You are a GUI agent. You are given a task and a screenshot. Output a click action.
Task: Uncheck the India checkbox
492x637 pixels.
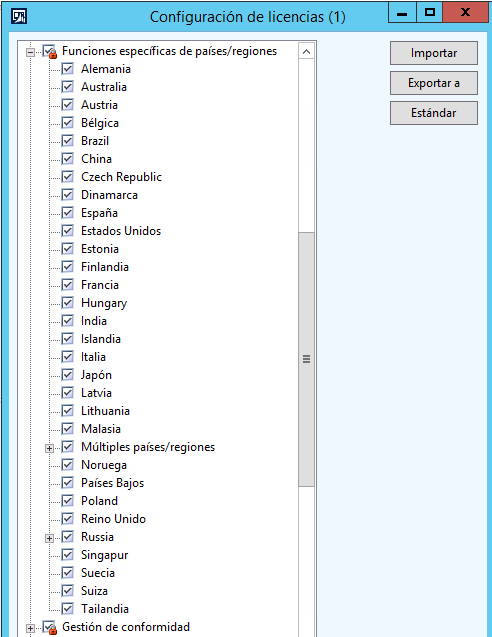coord(67,321)
